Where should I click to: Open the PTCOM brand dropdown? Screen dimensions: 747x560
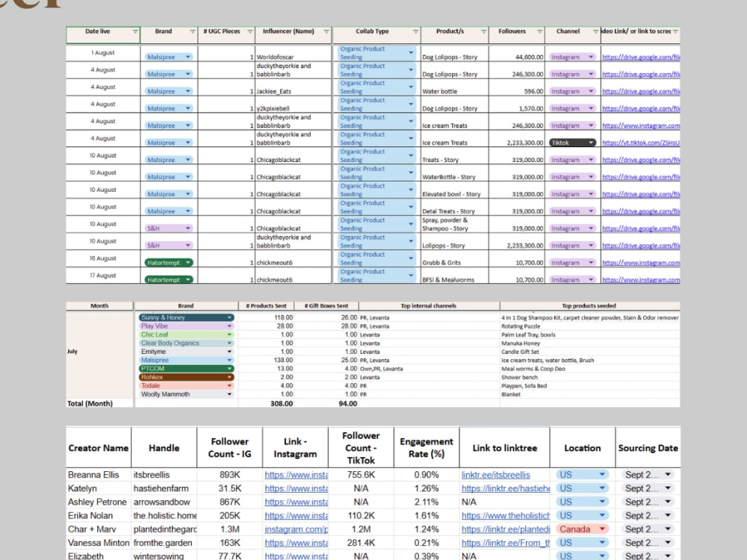point(229,369)
